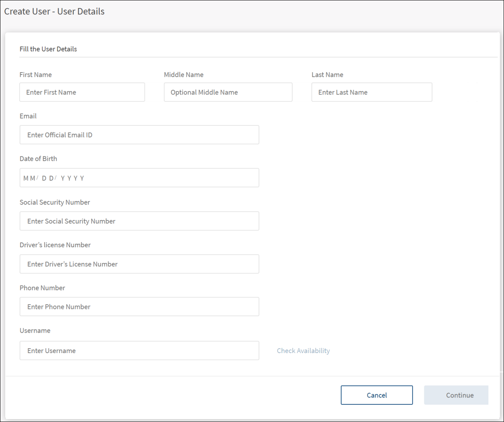Focus the Optional Middle Name text box
The width and height of the screenshot is (504, 422).
(228, 92)
